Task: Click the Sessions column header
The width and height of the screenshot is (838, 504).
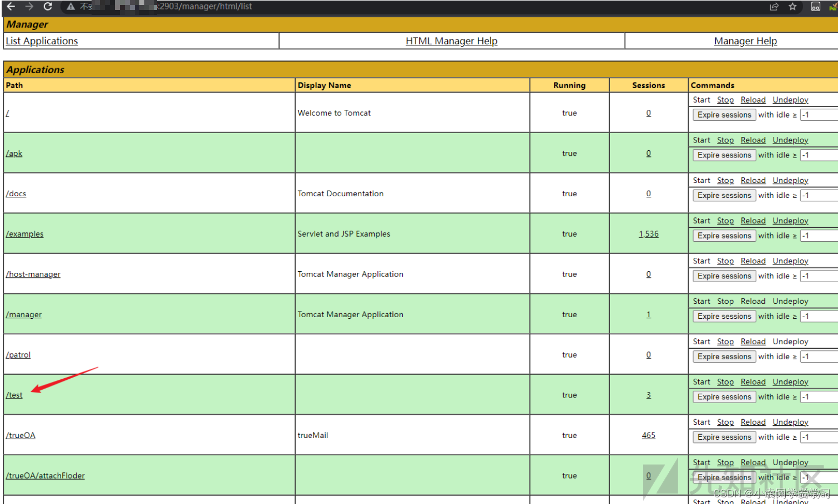Action: point(648,85)
